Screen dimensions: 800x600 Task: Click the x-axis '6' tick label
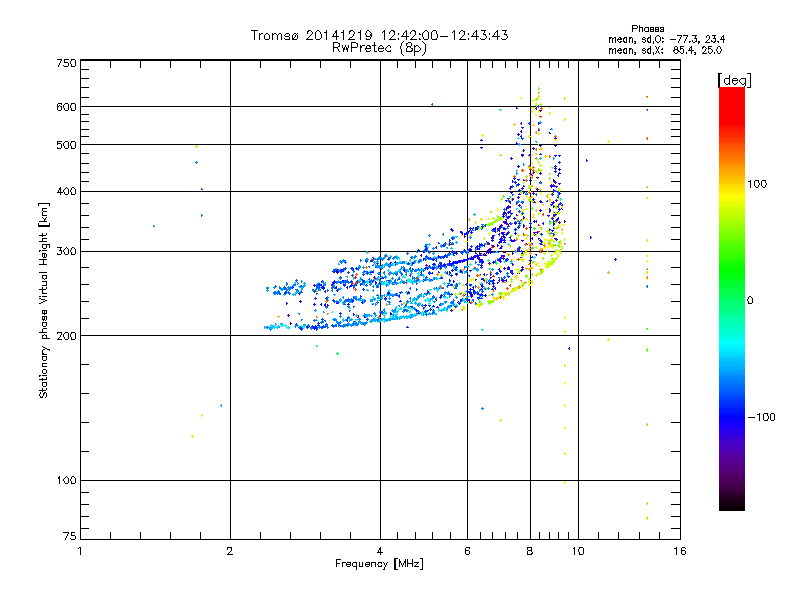[467, 551]
